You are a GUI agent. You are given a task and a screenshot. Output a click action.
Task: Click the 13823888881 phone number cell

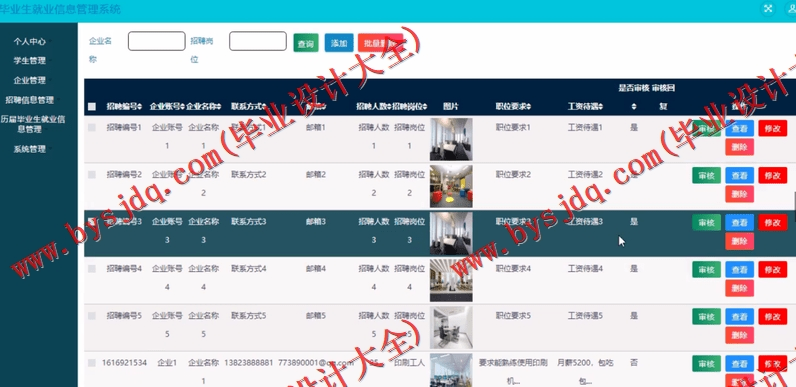tap(249, 363)
